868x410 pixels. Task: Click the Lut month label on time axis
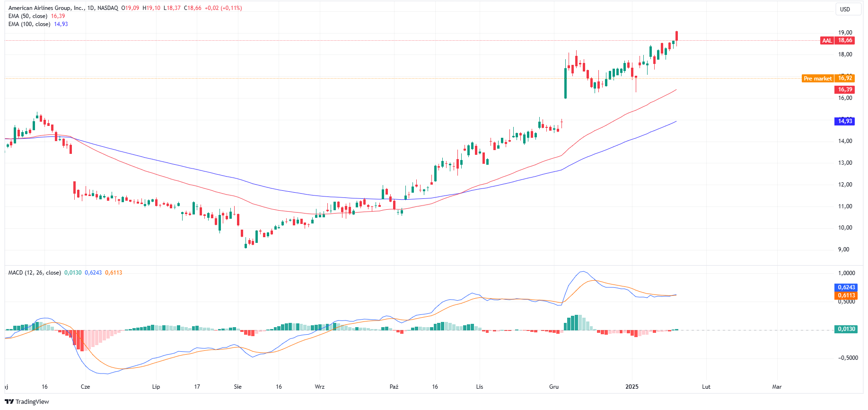pos(706,387)
